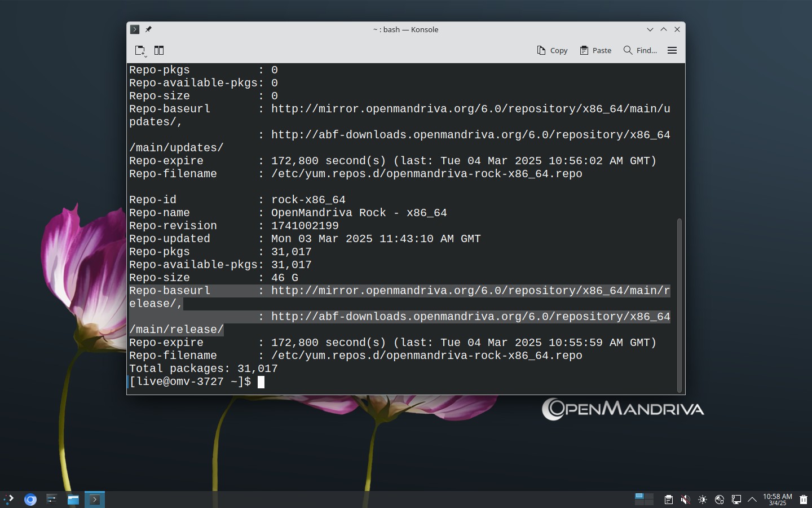
Task: Open a new tab with the toolbar icon
Action: [140, 51]
